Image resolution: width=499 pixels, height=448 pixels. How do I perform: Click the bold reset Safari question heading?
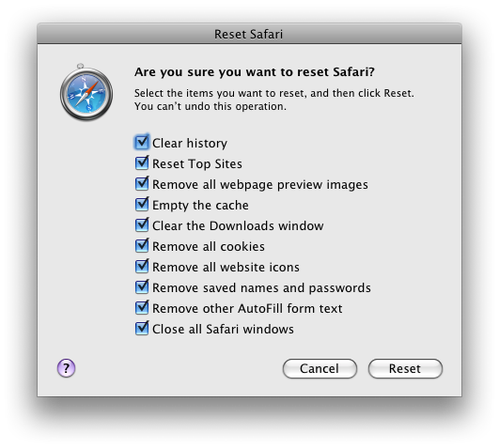tap(255, 72)
